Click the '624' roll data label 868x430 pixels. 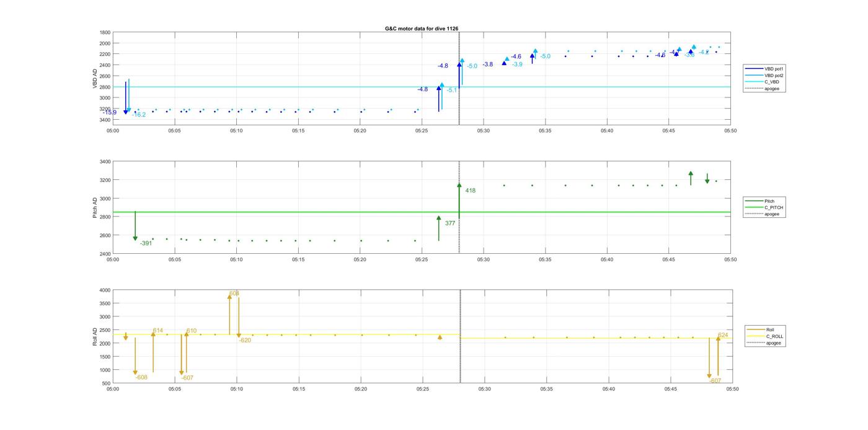point(723,335)
